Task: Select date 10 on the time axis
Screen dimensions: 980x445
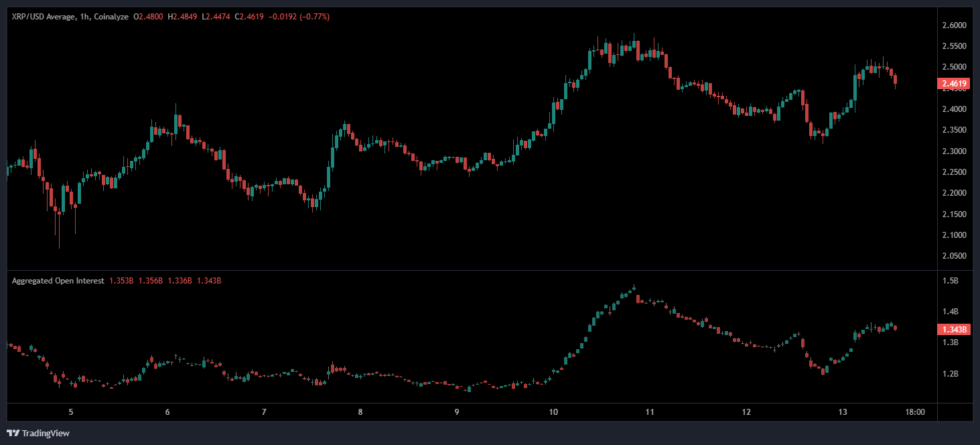Action: coord(553,412)
